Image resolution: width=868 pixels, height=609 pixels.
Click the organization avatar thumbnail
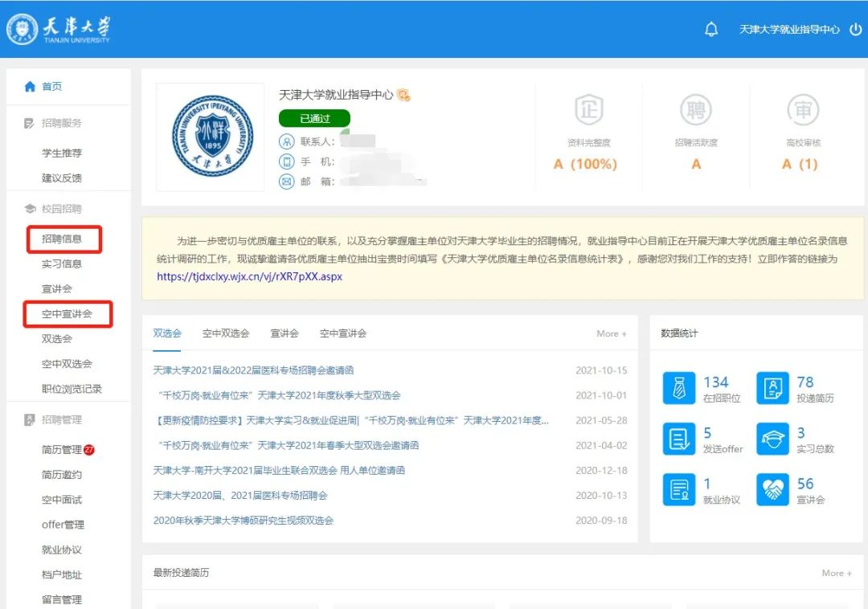pyautogui.click(x=210, y=137)
